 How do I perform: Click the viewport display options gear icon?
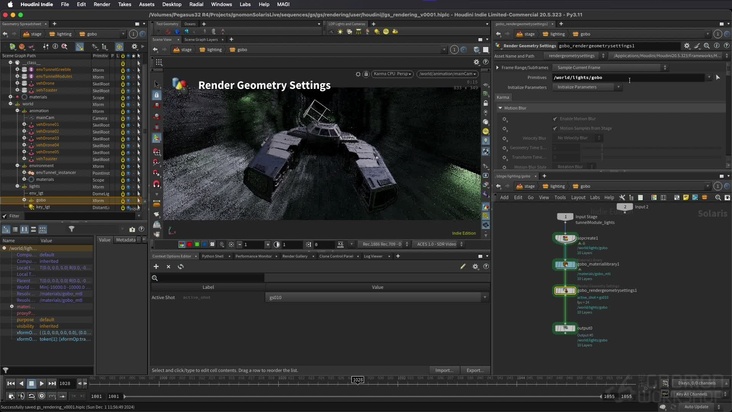(x=476, y=62)
